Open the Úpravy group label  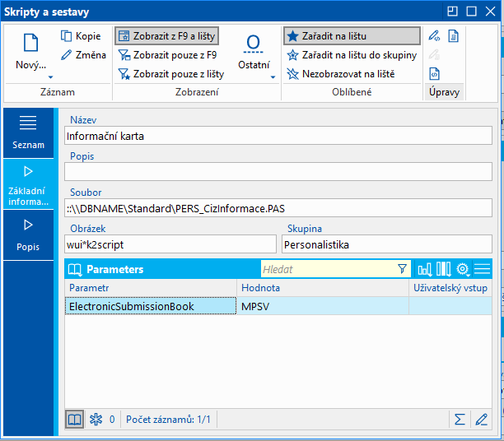coord(444,92)
